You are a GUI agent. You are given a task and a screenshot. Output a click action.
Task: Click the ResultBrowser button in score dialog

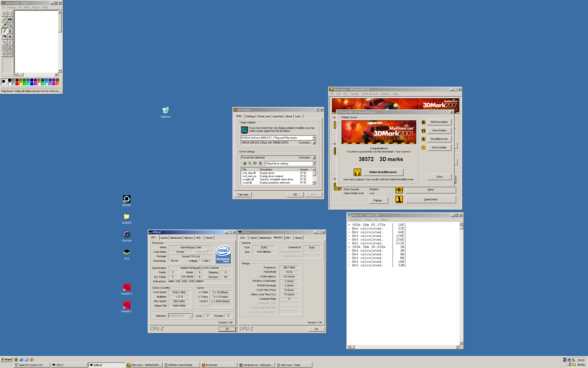(439, 139)
